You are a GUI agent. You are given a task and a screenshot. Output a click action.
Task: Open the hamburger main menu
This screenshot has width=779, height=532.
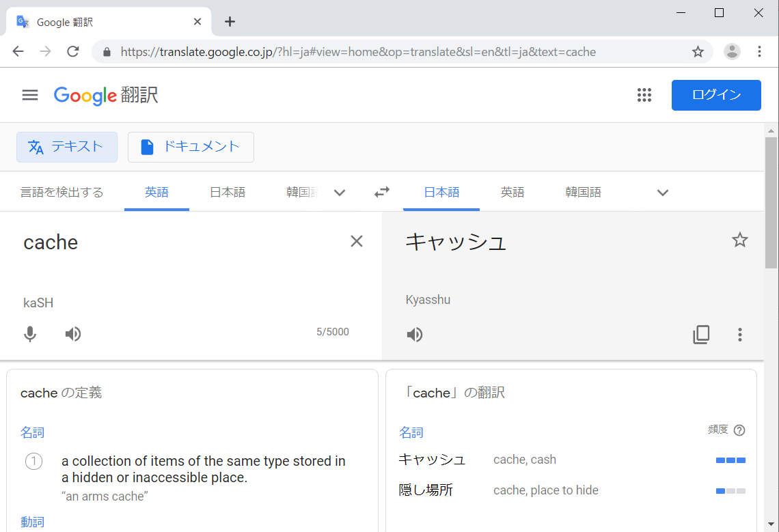coord(30,95)
